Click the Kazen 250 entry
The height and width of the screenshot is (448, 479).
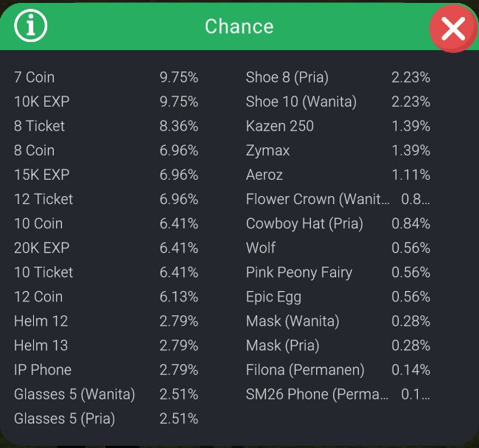pos(279,126)
